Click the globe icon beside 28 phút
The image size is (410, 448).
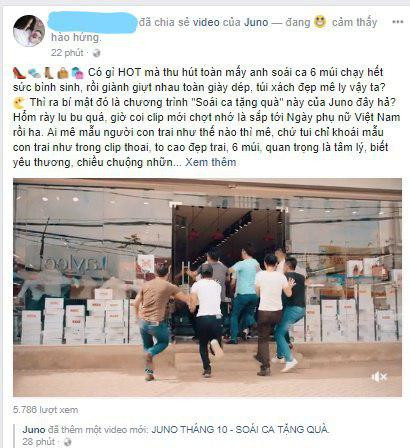tap(68, 442)
